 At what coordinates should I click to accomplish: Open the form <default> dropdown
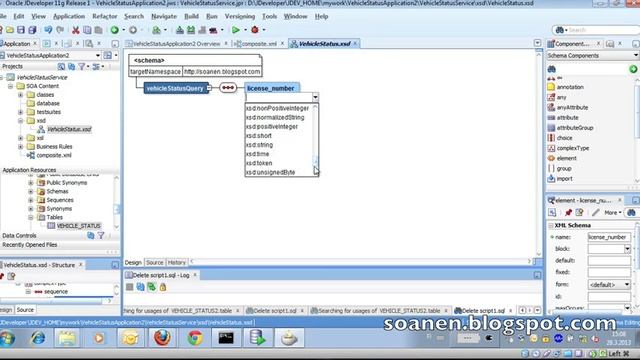coord(627,284)
